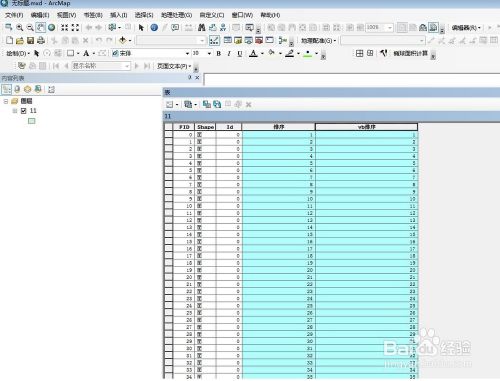Click Fixed Zoom Out arrows icon

pos(75,28)
